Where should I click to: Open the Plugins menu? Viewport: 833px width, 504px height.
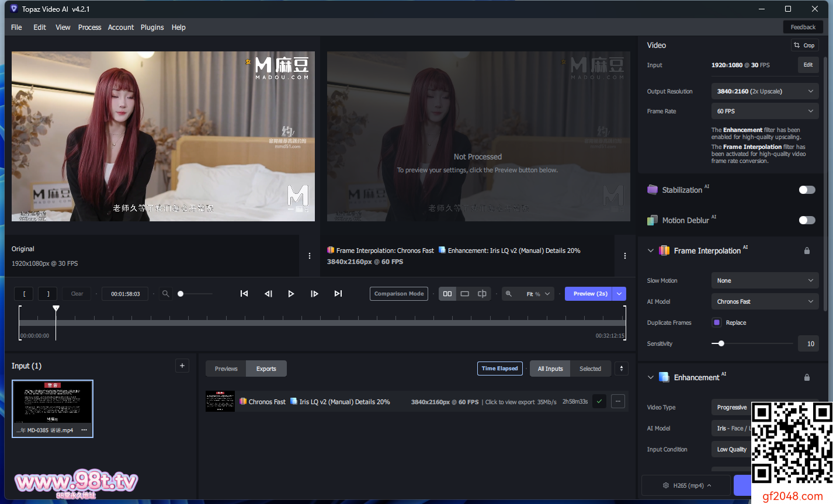pyautogui.click(x=152, y=27)
